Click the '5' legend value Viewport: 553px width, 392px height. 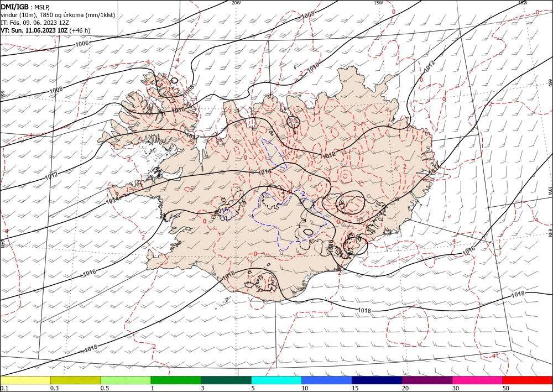(253, 388)
